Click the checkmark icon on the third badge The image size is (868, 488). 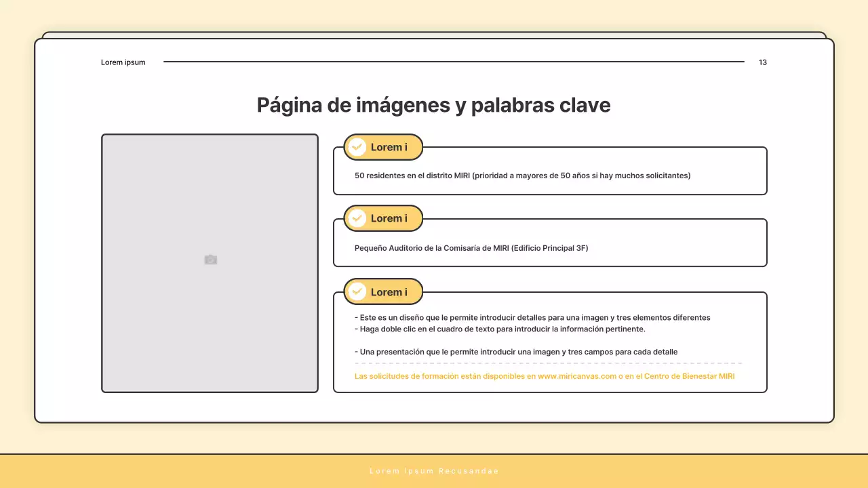click(357, 291)
